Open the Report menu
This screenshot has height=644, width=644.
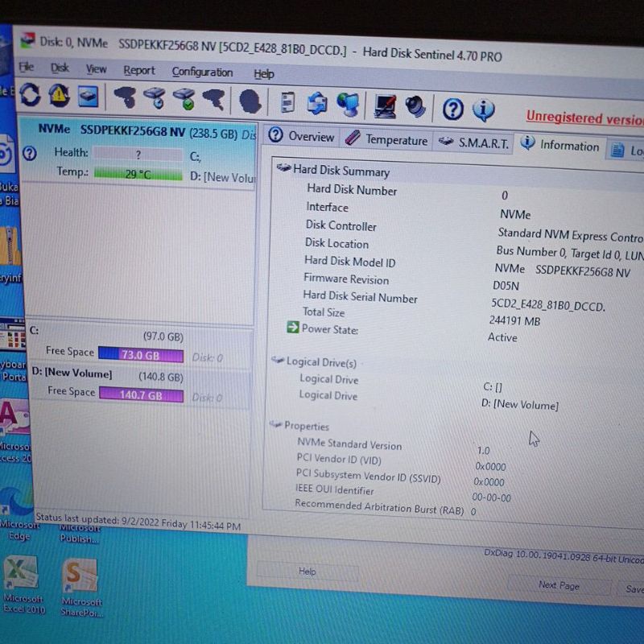click(139, 71)
